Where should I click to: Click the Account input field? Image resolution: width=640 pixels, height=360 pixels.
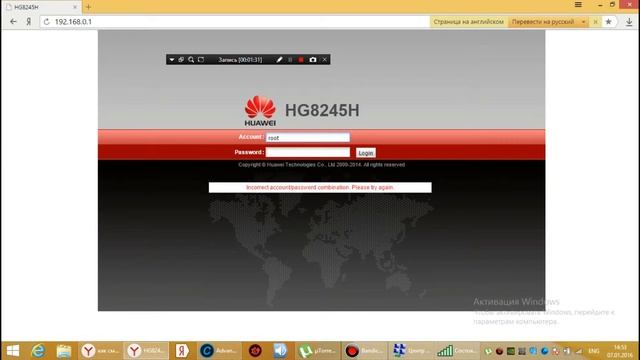(x=308, y=138)
